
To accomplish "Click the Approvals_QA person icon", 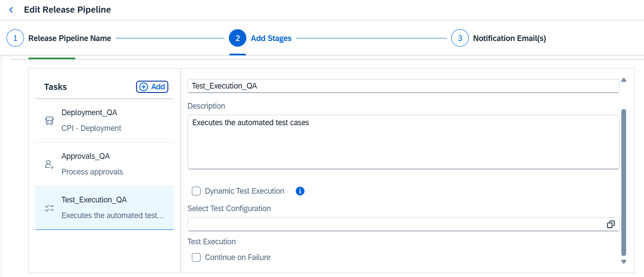I will [50, 164].
